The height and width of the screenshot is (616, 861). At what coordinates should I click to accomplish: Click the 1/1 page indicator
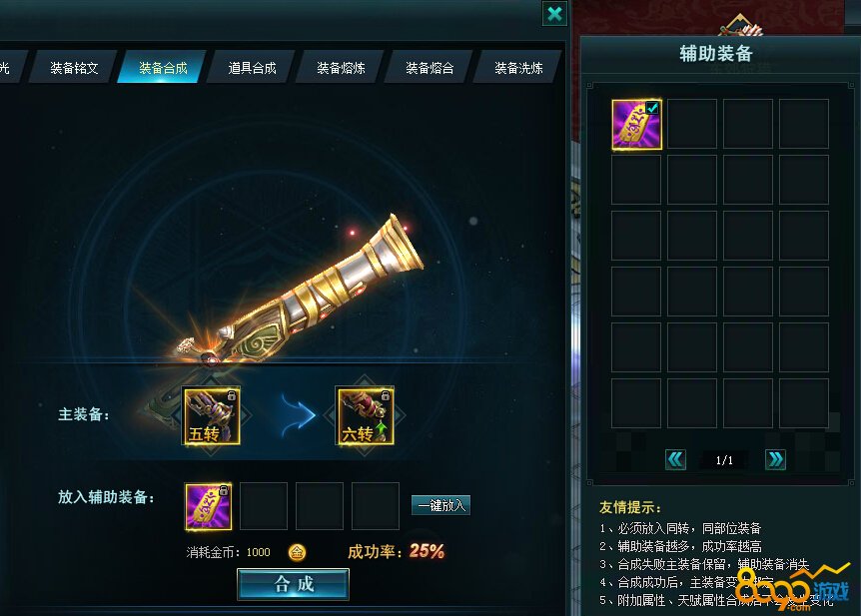coord(724,460)
